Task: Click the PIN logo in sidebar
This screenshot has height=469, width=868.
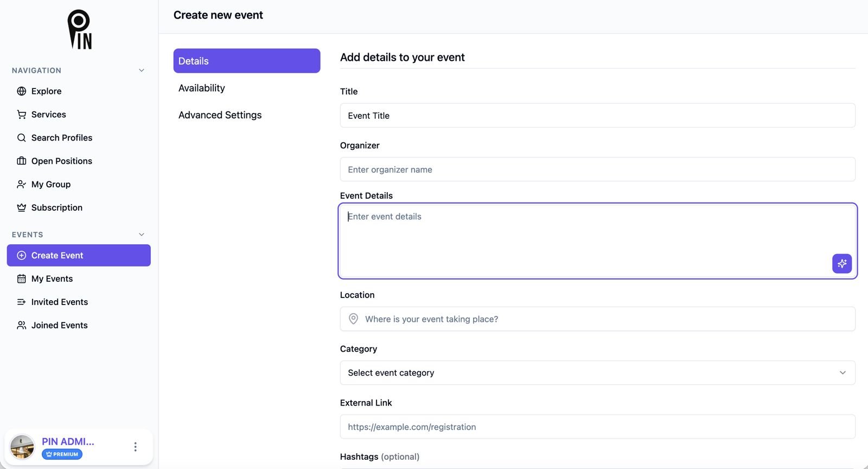Action: point(79,30)
